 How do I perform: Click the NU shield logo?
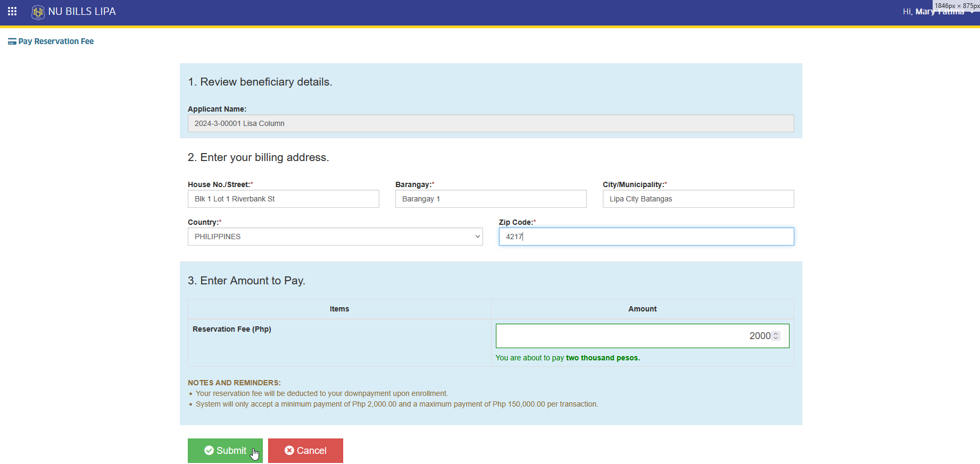tap(38, 12)
